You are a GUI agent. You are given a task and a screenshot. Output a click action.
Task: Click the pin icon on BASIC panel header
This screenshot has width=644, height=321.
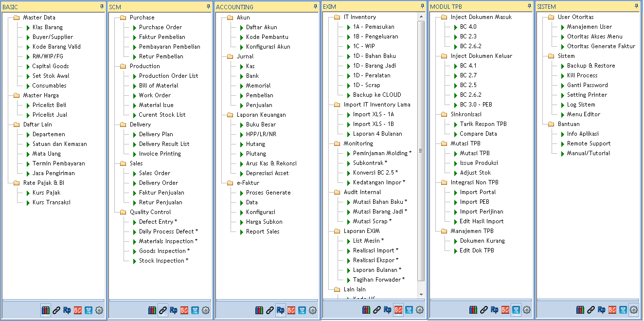[102, 6]
